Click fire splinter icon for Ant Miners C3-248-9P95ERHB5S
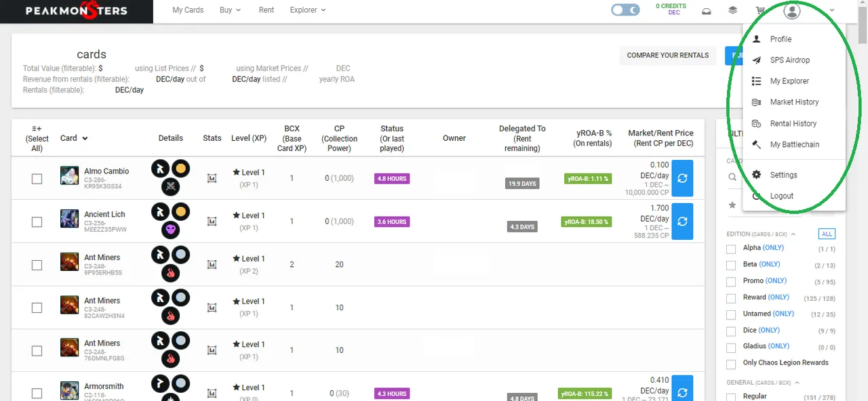The width and height of the screenshot is (868, 401). point(170,274)
